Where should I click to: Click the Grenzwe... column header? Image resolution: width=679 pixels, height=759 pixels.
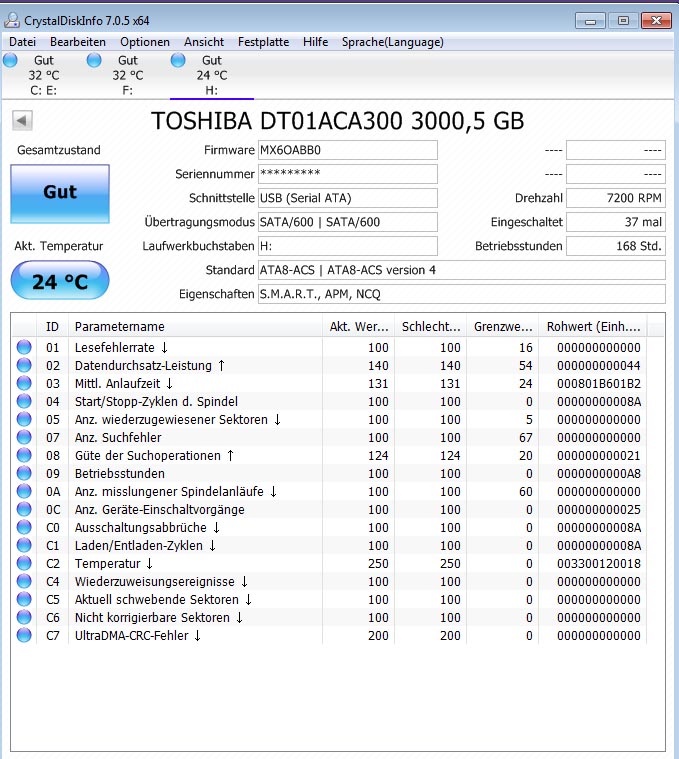(x=503, y=327)
